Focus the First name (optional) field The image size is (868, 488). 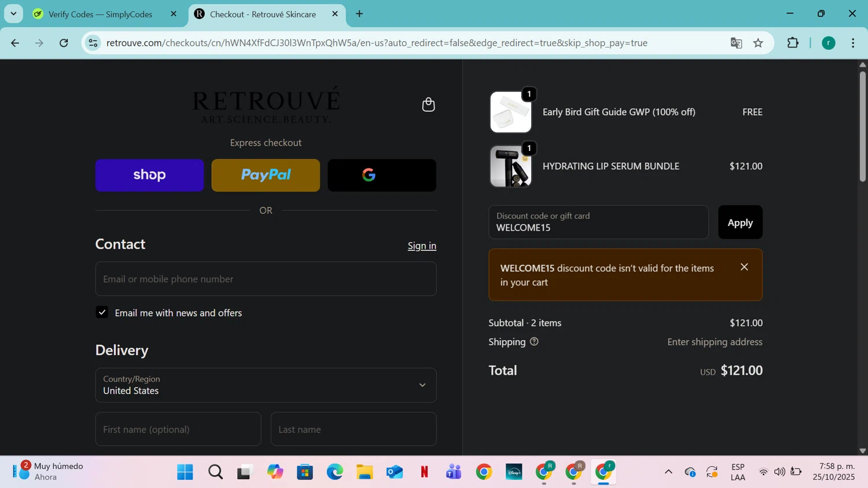coord(178,429)
